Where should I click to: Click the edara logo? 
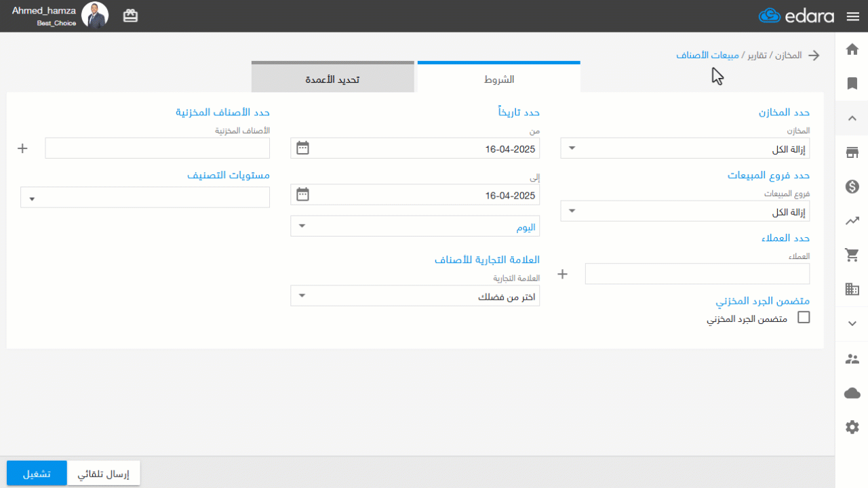(796, 16)
